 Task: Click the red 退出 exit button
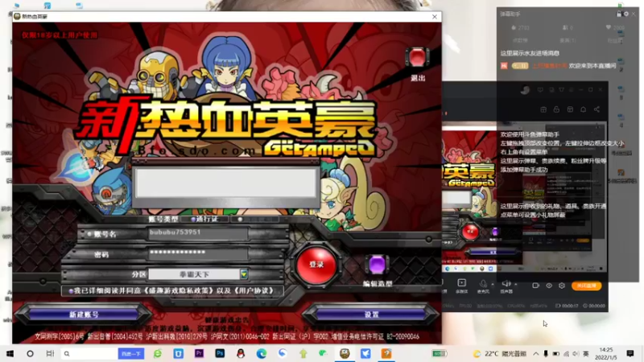[x=417, y=57]
